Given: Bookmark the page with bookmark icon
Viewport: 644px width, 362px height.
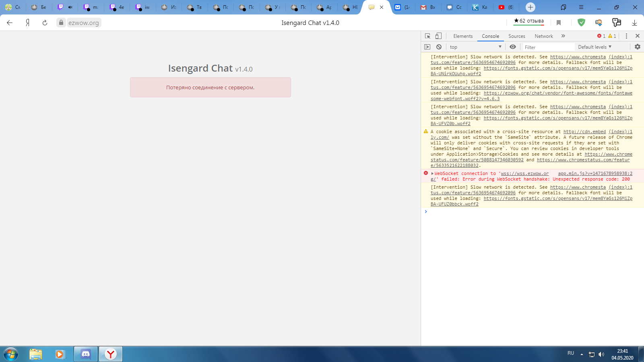Looking at the screenshot, I should [x=559, y=23].
